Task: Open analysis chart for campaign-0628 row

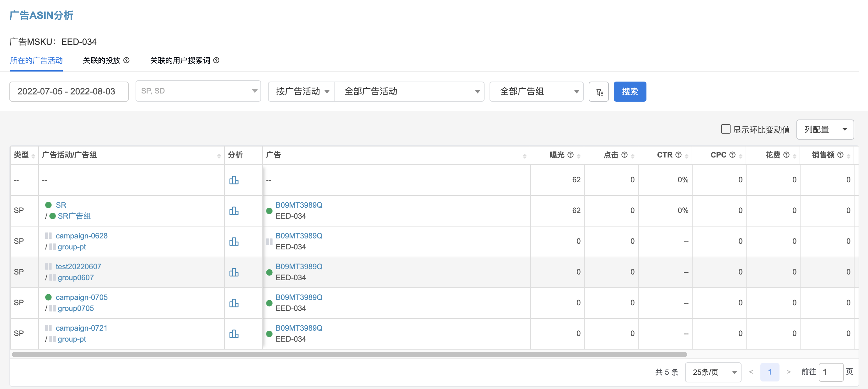Action: coord(234,242)
